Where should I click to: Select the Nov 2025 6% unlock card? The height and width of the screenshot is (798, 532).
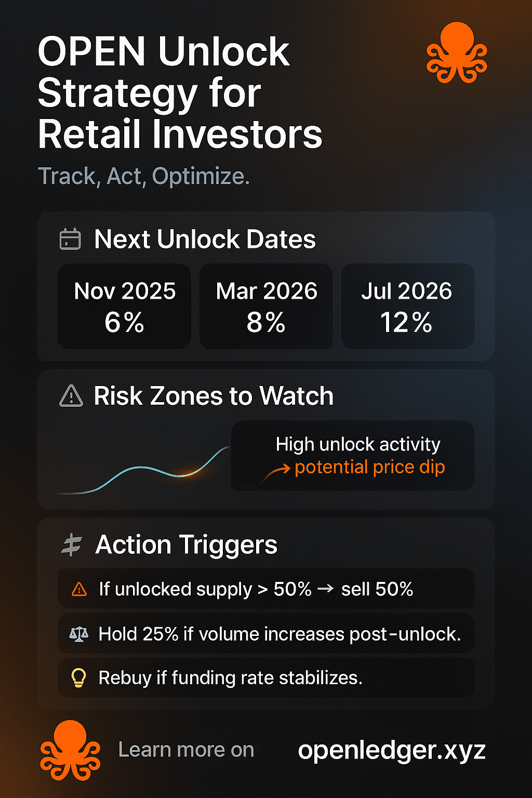[124, 306]
